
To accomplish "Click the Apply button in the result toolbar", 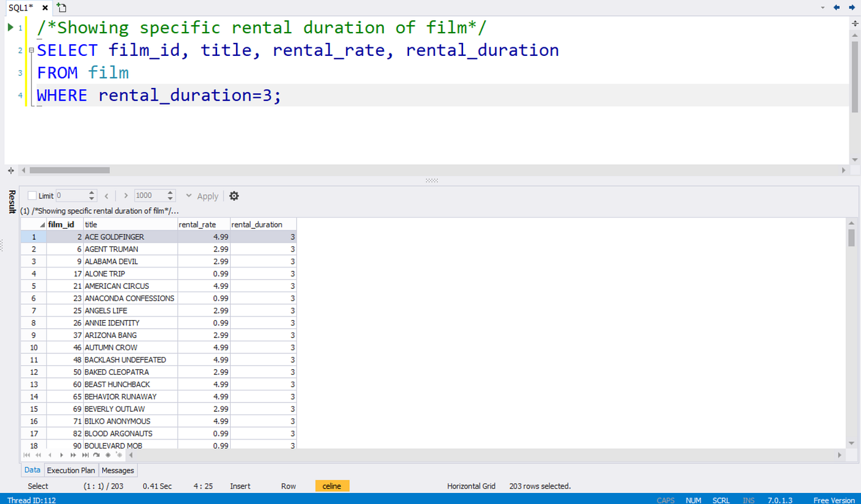I will point(207,195).
